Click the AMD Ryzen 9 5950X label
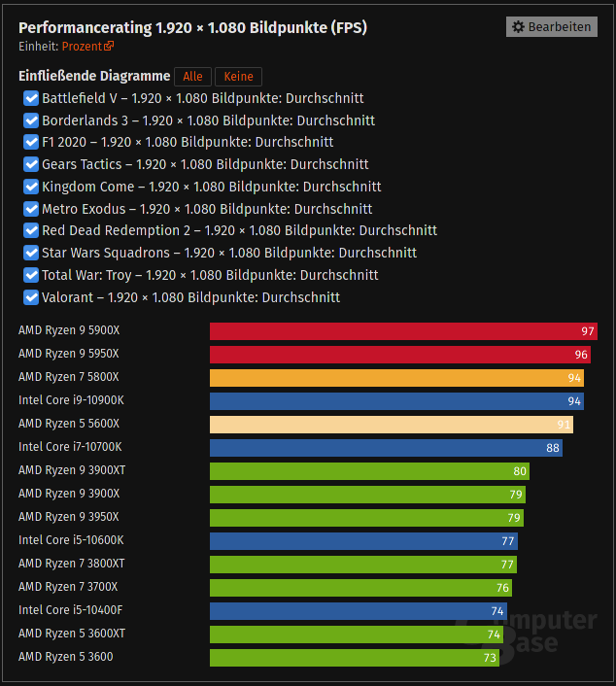The height and width of the screenshot is (686, 616). pyautogui.click(x=69, y=354)
